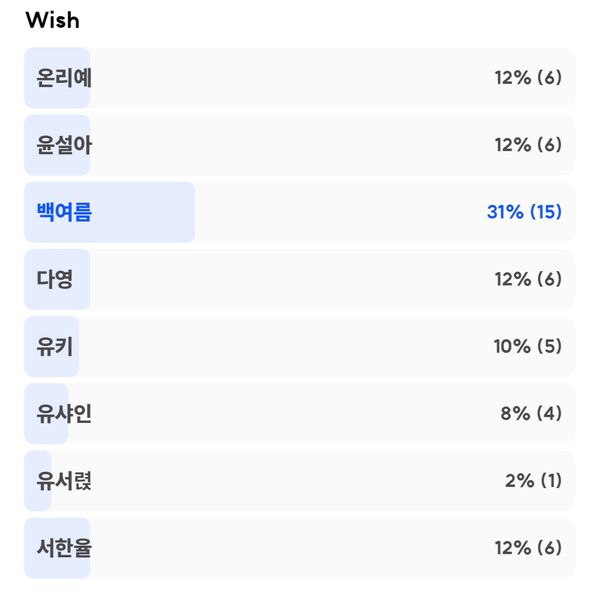Choose the 윤설아 poll option name
The height and width of the screenshot is (600, 600).
[x=64, y=145]
